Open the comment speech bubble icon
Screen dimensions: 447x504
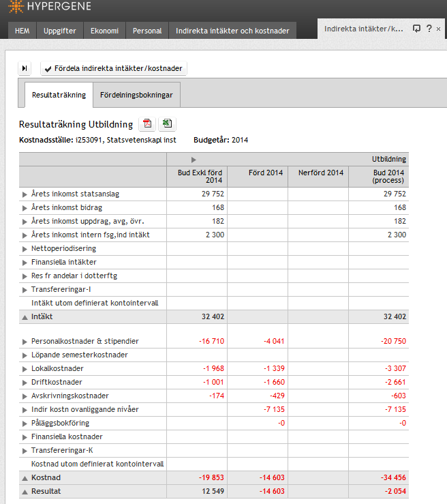[416, 29]
